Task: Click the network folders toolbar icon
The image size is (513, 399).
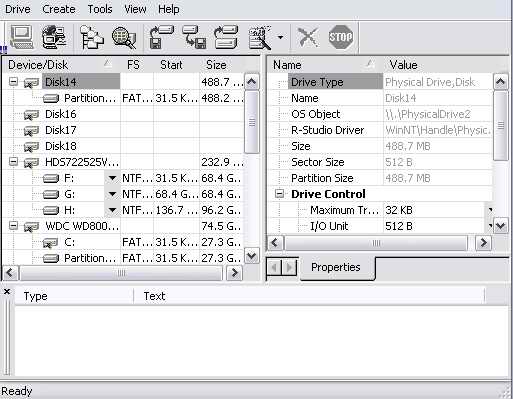Action: point(92,37)
